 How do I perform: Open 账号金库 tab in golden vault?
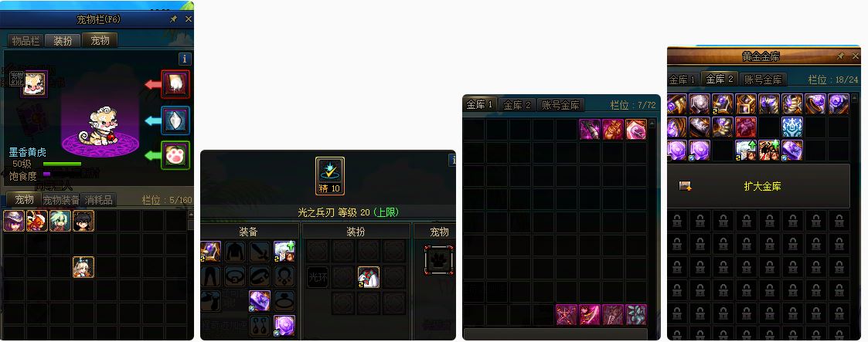click(x=763, y=80)
